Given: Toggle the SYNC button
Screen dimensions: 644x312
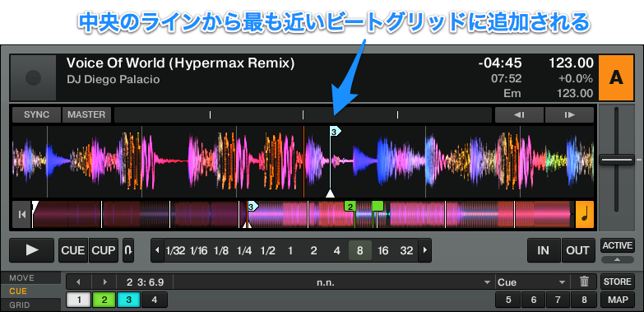Looking at the screenshot, I should [36, 114].
